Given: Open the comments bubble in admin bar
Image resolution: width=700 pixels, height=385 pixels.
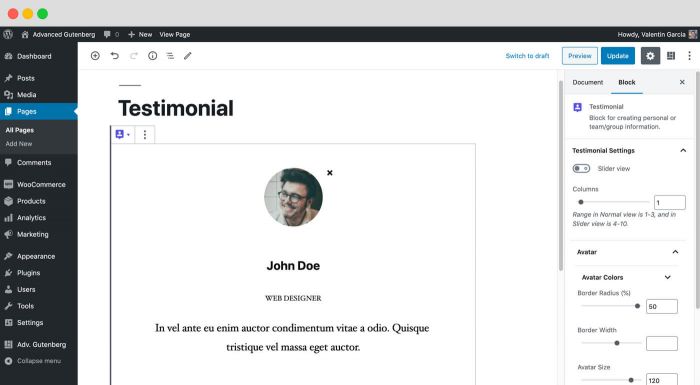Looking at the screenshot, I should click(111, 34).
